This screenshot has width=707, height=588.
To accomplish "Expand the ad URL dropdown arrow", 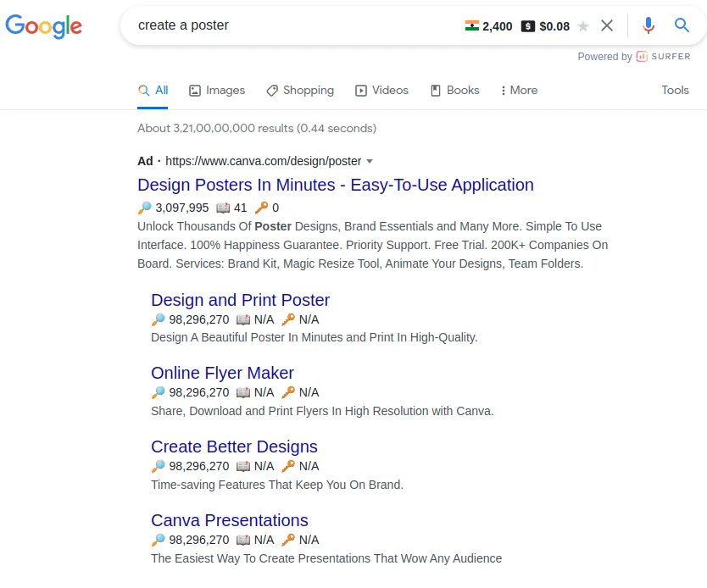I will 370,161.
